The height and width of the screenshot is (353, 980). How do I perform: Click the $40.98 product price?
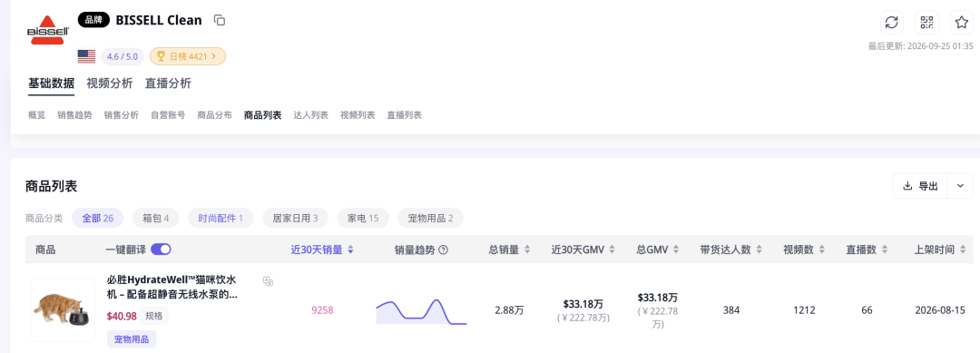(122, 316)
